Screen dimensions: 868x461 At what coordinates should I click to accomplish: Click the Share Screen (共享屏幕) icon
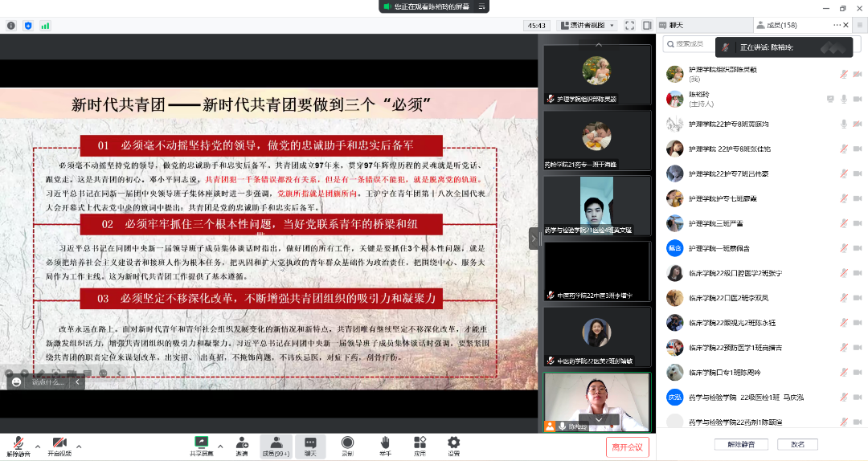pyautogui.click(x=201, y=443)
